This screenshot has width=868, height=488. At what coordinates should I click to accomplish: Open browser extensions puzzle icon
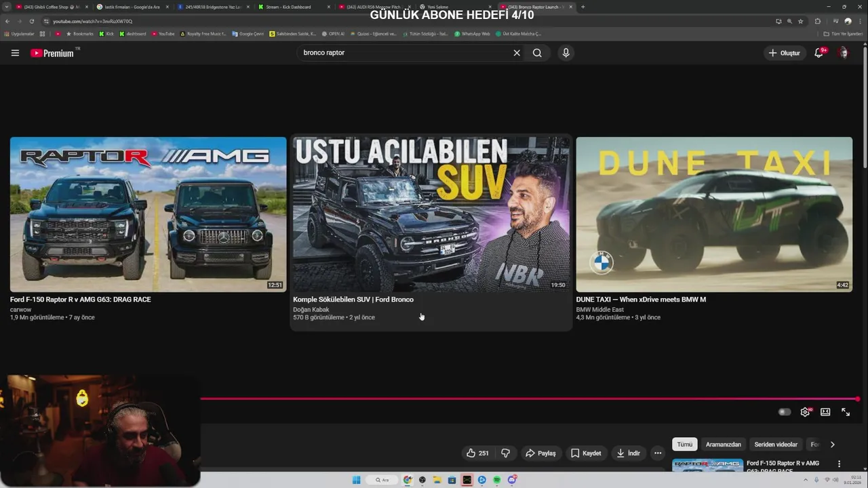click(817, 21)
